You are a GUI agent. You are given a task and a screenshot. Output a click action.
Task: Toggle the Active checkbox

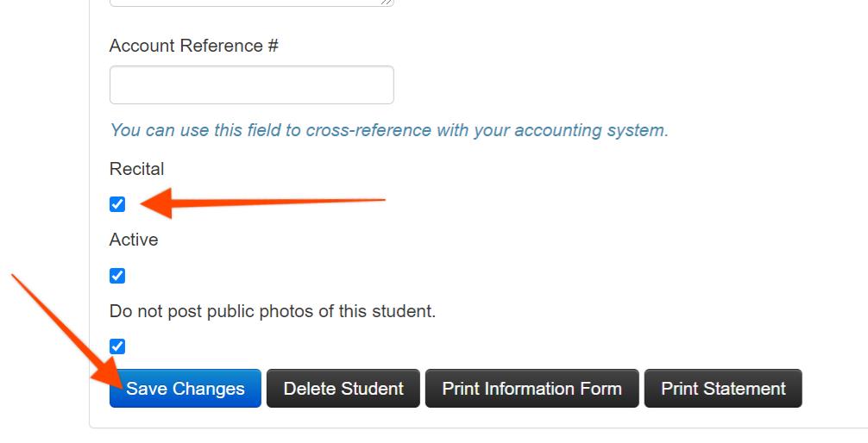117,276
